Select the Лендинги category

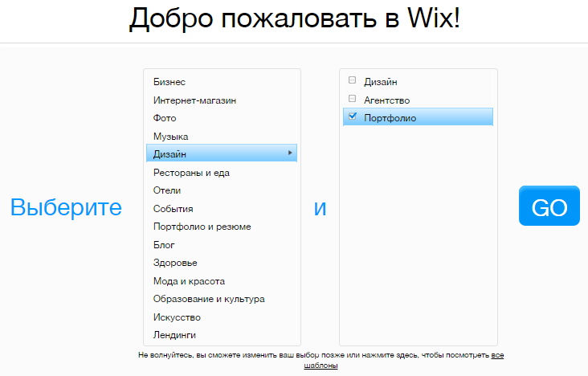pos(222,335)
